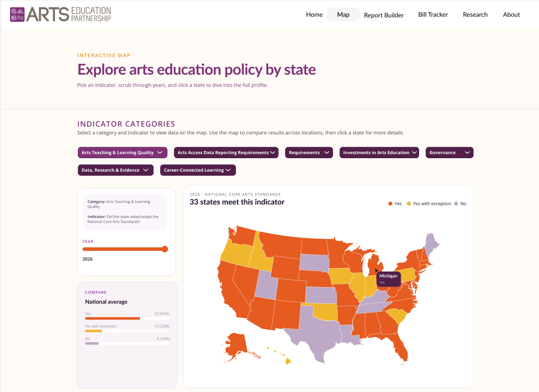Open the Arts Access Data Reporting Requirements dropdown
Screen dimensions: 539x392
(x=226, y=153)
